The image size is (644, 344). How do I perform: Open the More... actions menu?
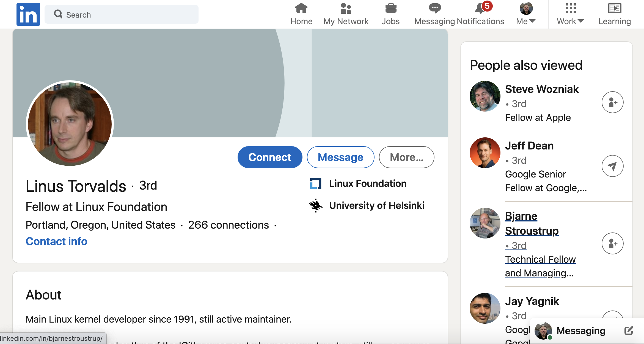tap(406, 157)
